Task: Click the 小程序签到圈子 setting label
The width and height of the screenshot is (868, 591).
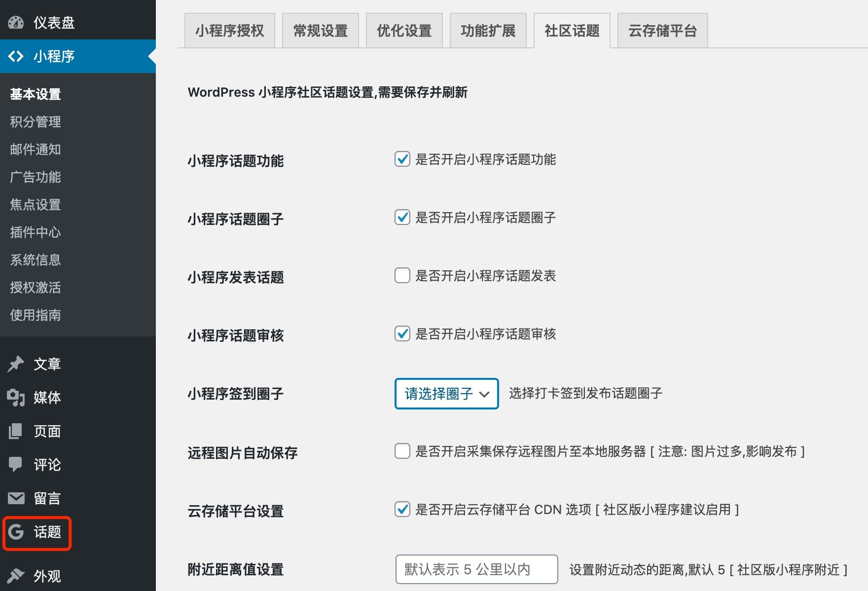Action: 236,394
